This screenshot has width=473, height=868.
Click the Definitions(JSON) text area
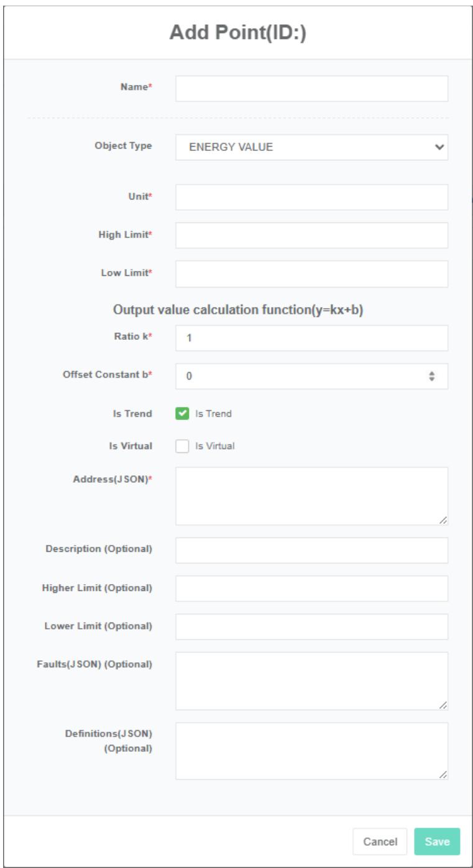click(x=311, y=751)
